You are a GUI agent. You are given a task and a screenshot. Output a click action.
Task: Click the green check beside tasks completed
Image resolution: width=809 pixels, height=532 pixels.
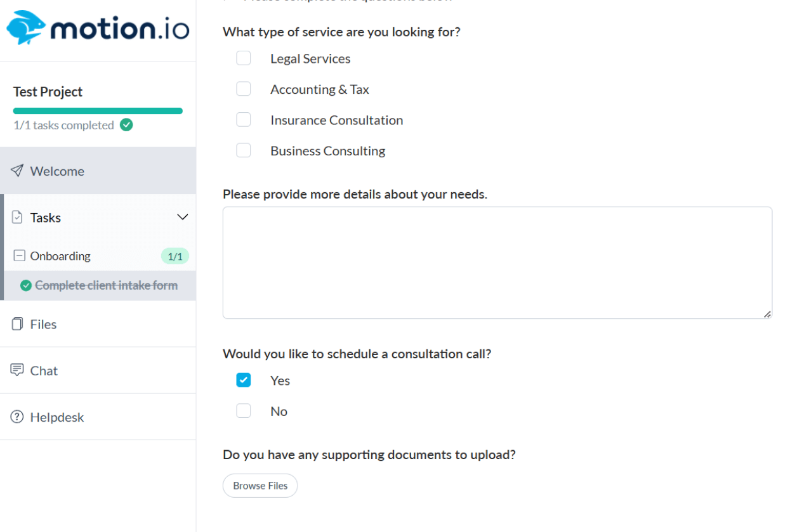[126, 125]
